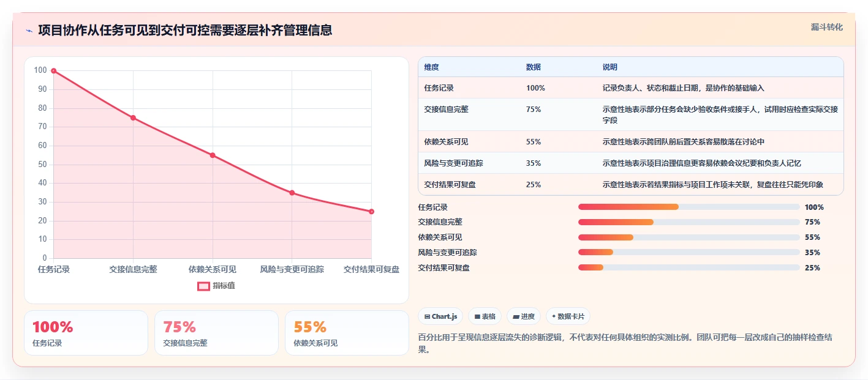The width and height of the screenshot is (868, 380).
Task: Select the 数据卡片 tag chip
Action: (568, 316)
